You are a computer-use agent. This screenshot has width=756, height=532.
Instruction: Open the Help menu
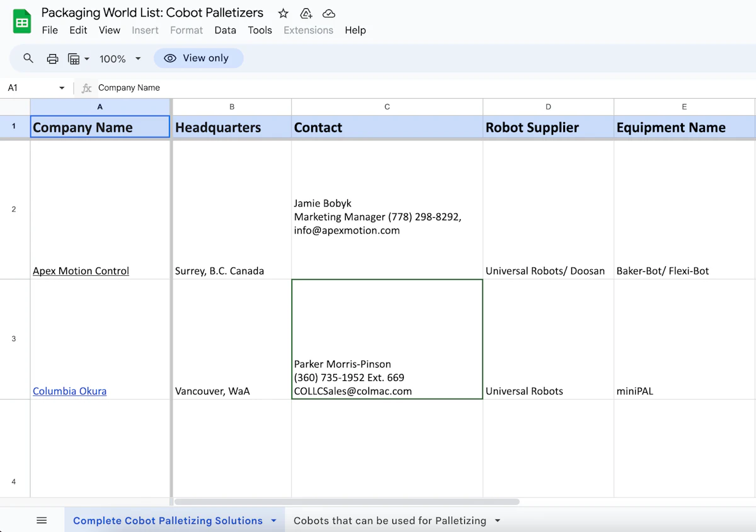[x=355, y=30]
